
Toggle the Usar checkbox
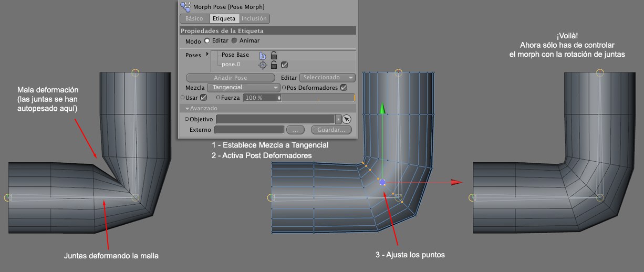click(x=204, y=98)
